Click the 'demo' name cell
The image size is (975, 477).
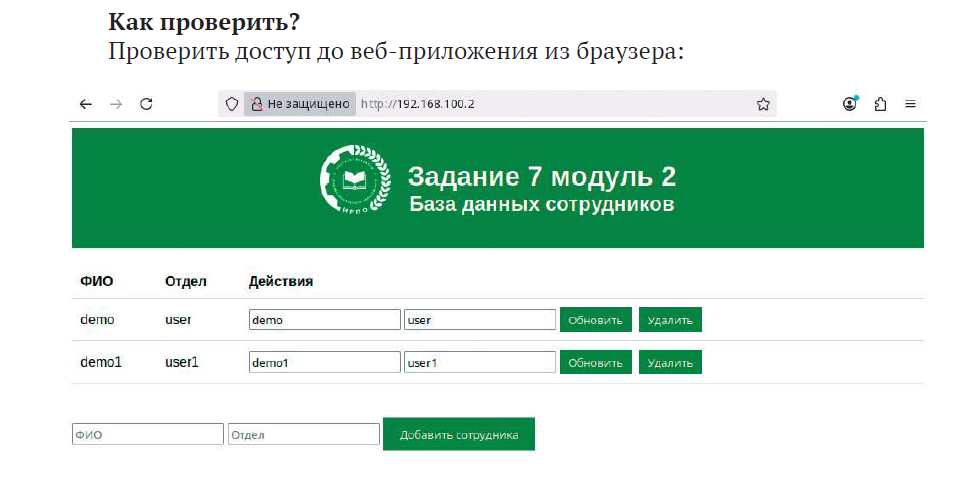tap(97, 320)
